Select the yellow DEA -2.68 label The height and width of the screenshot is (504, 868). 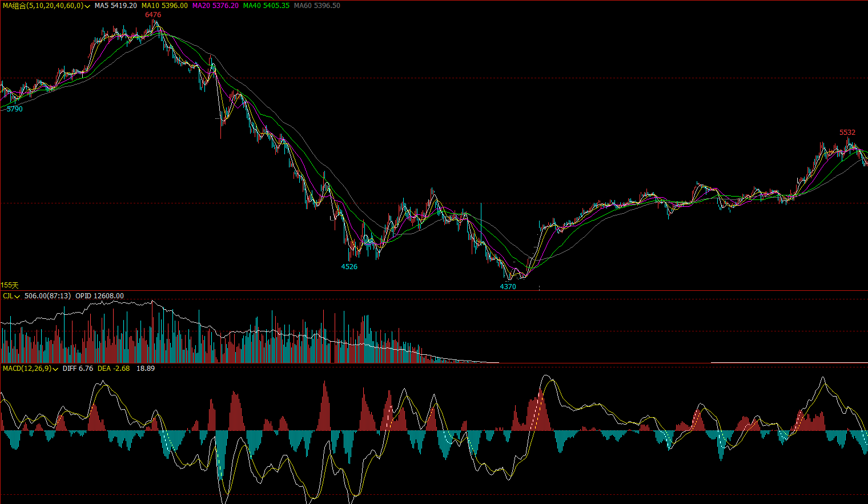[114, 369]
